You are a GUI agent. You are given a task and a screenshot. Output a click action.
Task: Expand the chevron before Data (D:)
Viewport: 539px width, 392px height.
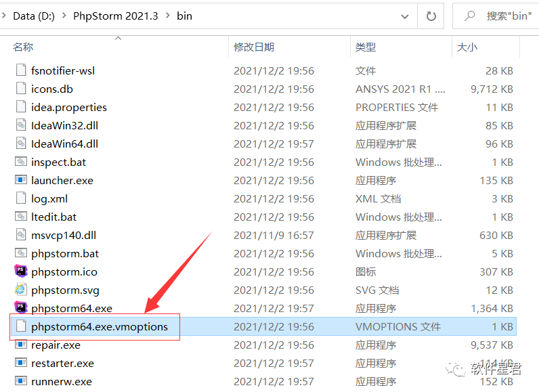click(4, 16)
